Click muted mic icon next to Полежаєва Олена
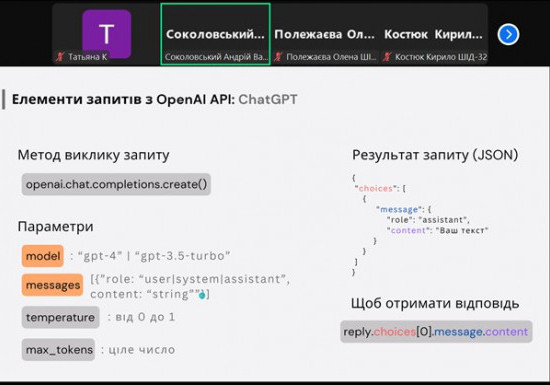Image resolution: width=550 pixels, height=385 pixels. [x=278, y=56]
